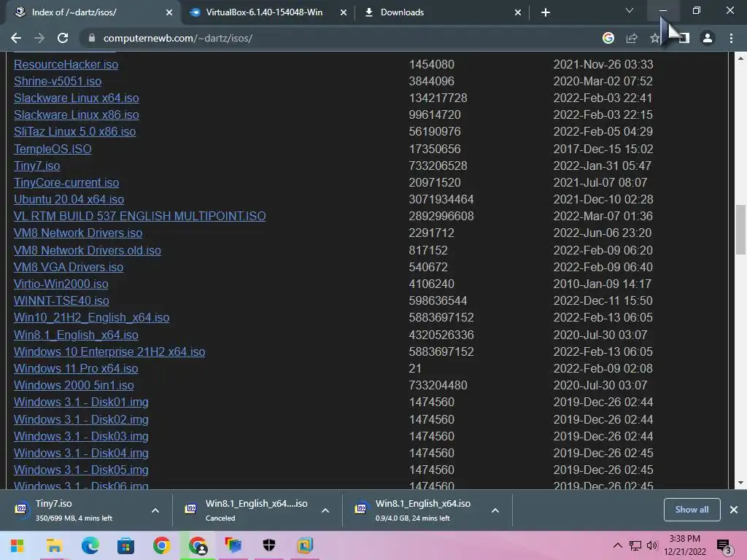The image size is (747, 560).
Task: Close the Downloads tab
Action: (x=518, y=12)
